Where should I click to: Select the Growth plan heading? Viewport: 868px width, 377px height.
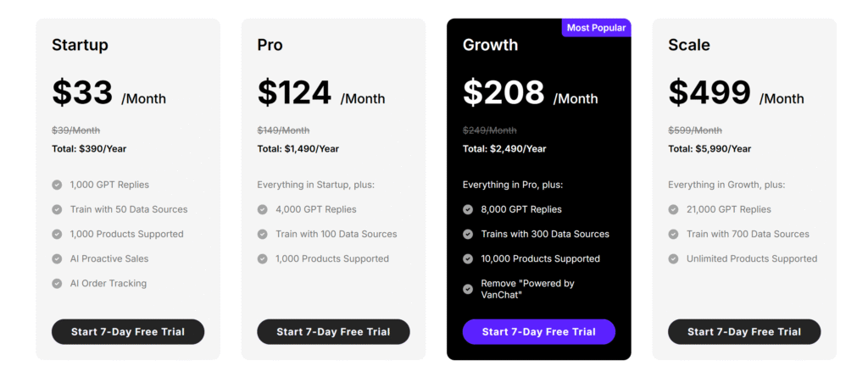(x=490, y=45)
